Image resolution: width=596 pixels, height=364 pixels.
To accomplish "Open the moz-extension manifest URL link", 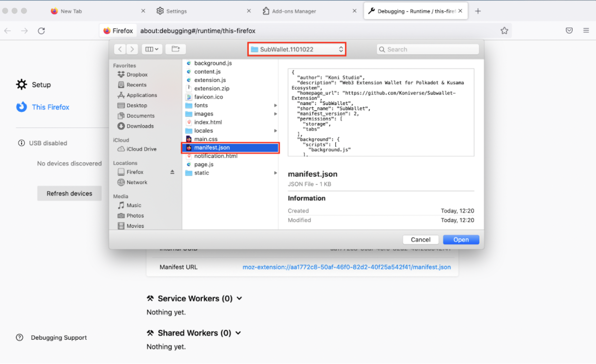I will click(347, 267).
